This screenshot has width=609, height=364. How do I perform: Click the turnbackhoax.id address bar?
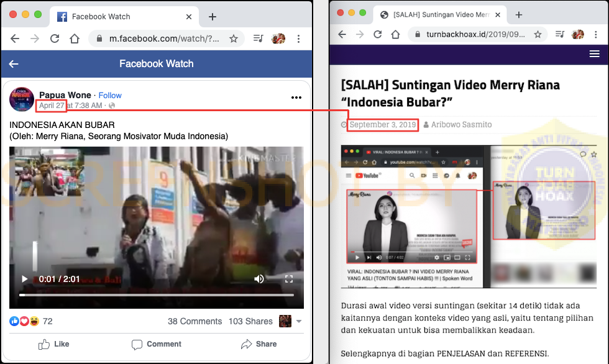point(477,34)
